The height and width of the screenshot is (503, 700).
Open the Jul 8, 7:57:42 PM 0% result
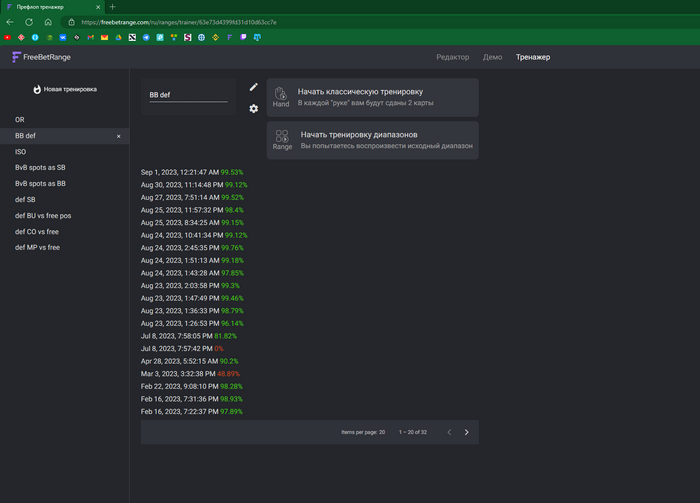point(182,349)
